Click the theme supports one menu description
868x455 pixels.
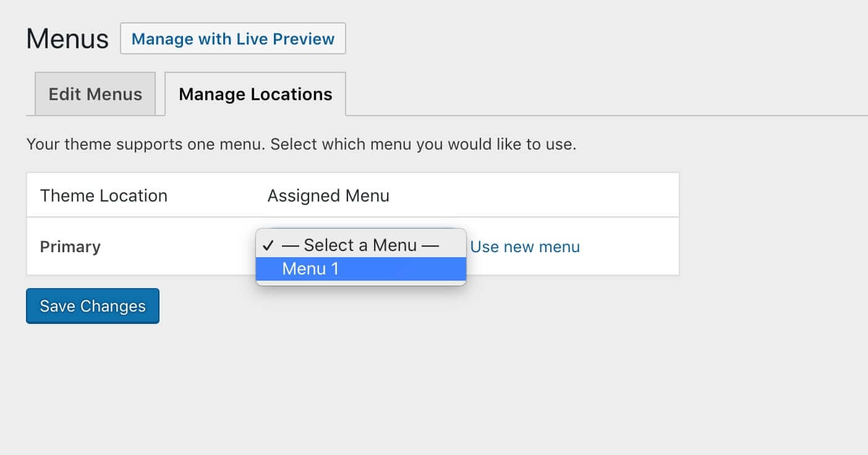(x=301, y=145)
